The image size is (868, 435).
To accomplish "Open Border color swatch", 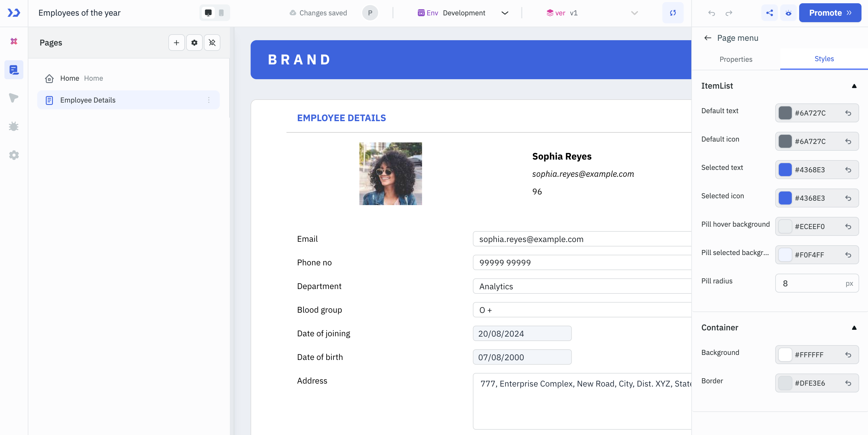I will pos(785,383).
